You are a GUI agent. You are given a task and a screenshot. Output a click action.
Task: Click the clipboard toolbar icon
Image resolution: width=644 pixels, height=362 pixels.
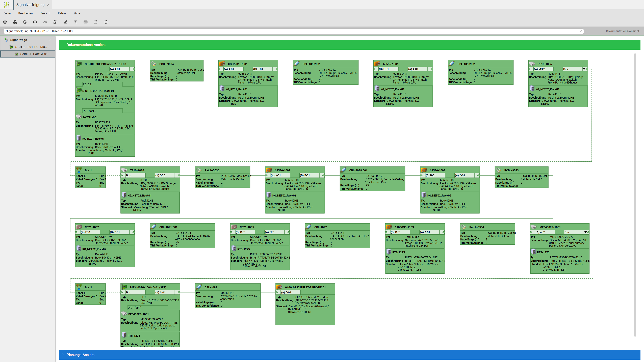pyautogui.click(x=75, y=22)
